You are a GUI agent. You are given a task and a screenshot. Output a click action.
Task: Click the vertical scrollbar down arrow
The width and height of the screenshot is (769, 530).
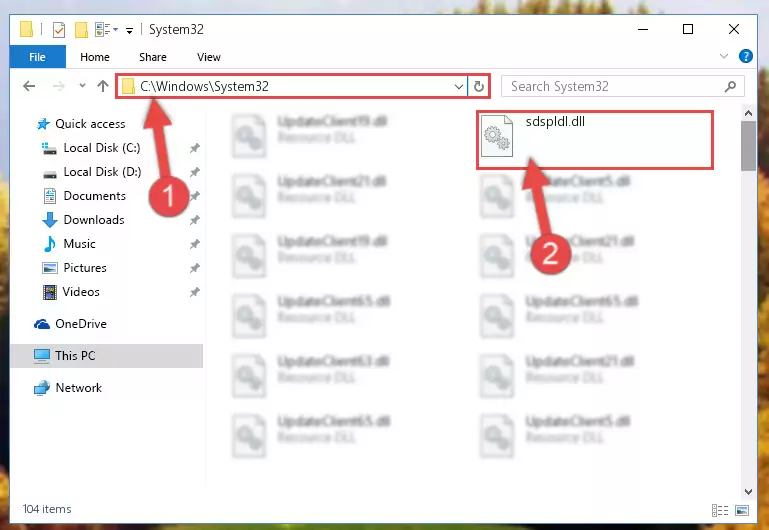[748, 491]
